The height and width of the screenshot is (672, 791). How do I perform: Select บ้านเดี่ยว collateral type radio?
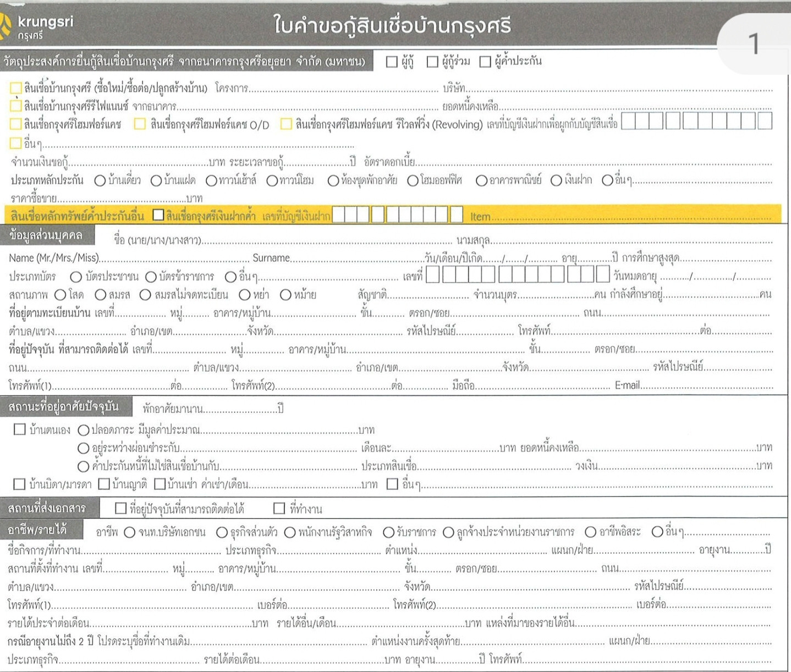click(100, 180)
